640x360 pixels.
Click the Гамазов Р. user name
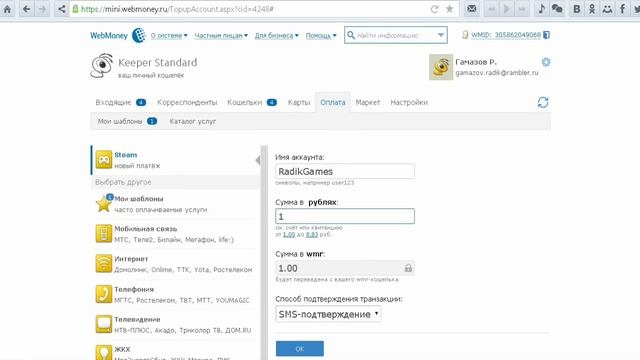point(476,62)
